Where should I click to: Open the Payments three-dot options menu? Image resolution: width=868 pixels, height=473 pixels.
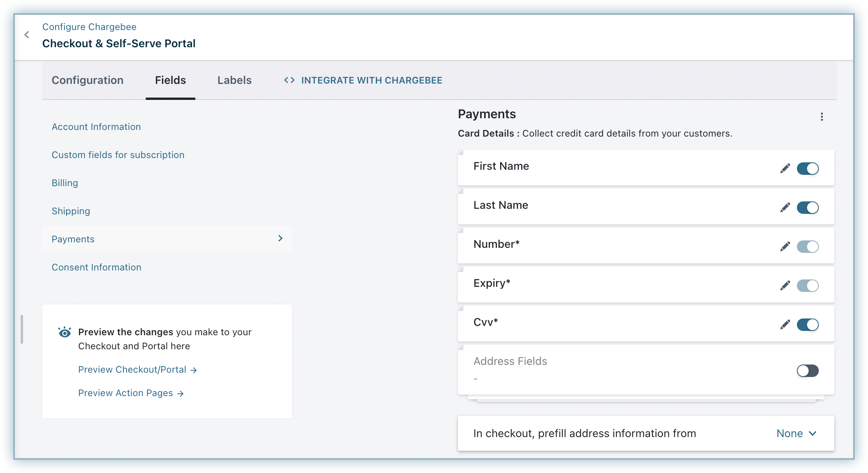[822, 117]
